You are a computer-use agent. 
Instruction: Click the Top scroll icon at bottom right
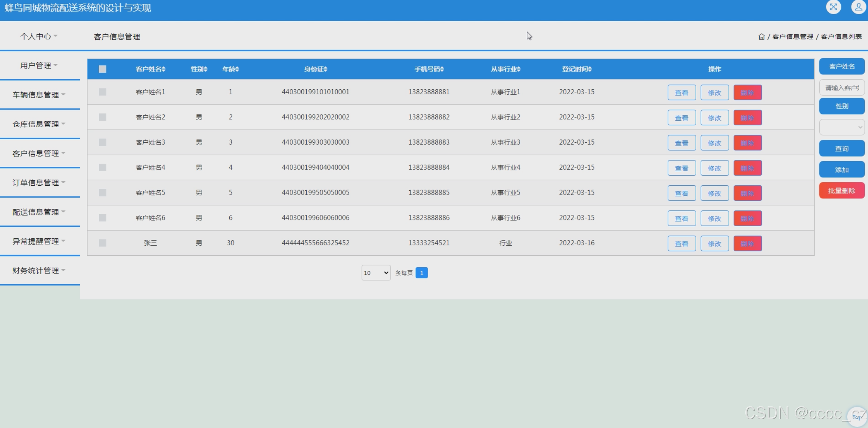856,416
